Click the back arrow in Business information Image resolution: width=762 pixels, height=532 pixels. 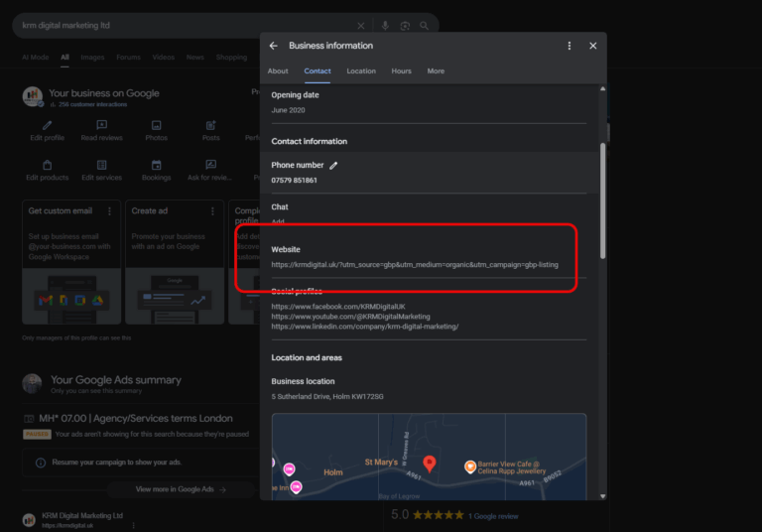(274, 46)
